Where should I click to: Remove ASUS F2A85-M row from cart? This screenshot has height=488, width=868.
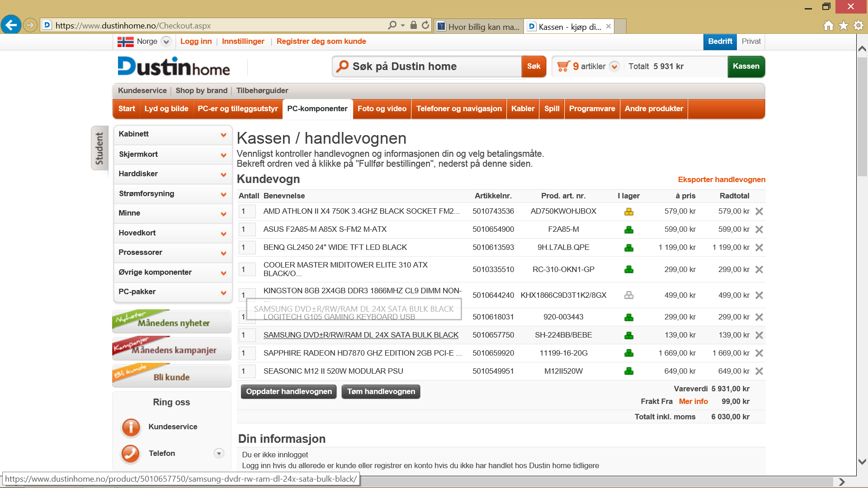pos(759,229)
